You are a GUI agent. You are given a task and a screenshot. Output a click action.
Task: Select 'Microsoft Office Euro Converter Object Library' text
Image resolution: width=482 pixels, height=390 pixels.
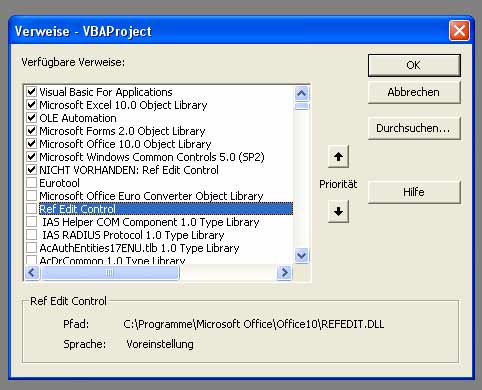click(x=151, y=196)
